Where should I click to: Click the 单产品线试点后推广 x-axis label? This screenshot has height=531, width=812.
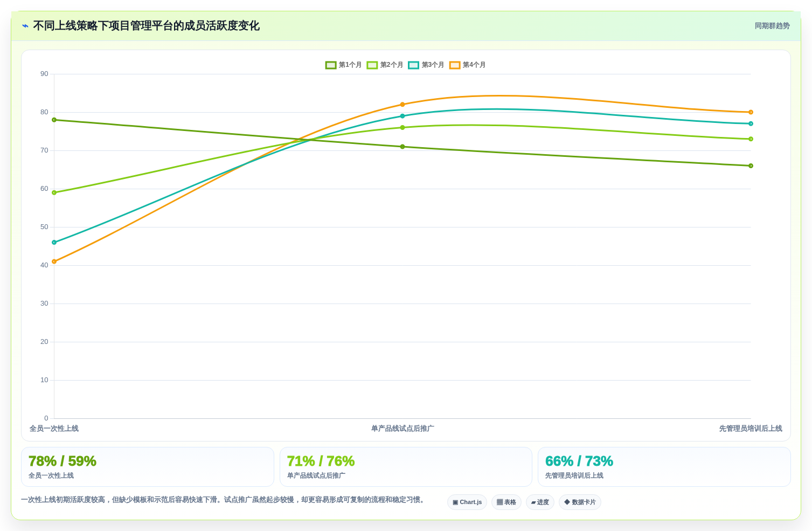pyautogui.click(x=402, y=429)
